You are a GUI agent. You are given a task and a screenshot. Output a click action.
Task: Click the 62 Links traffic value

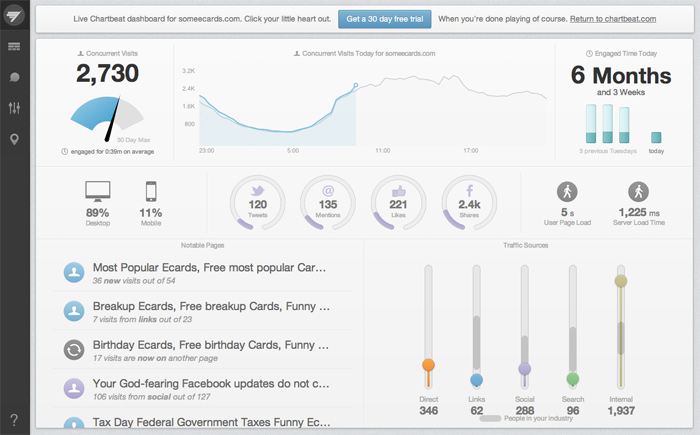click(x=477, y=411)
